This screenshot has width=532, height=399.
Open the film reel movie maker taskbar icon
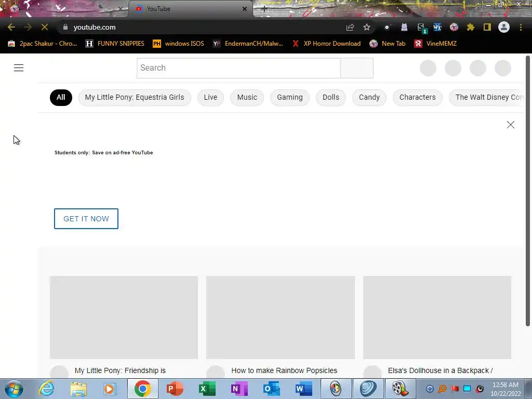(400, 389)
